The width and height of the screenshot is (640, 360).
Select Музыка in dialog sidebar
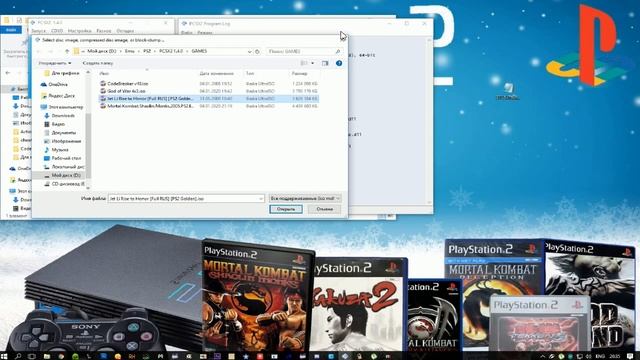56,150
